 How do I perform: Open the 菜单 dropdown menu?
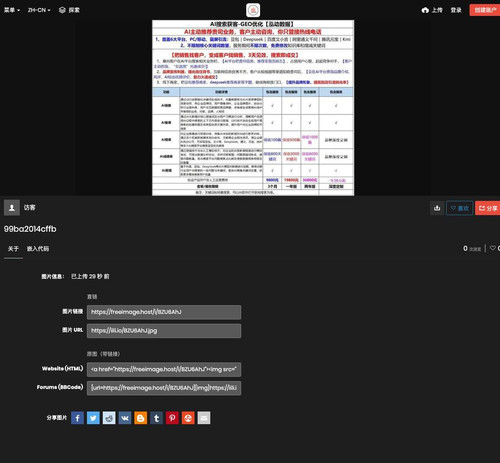pos(12,10)
